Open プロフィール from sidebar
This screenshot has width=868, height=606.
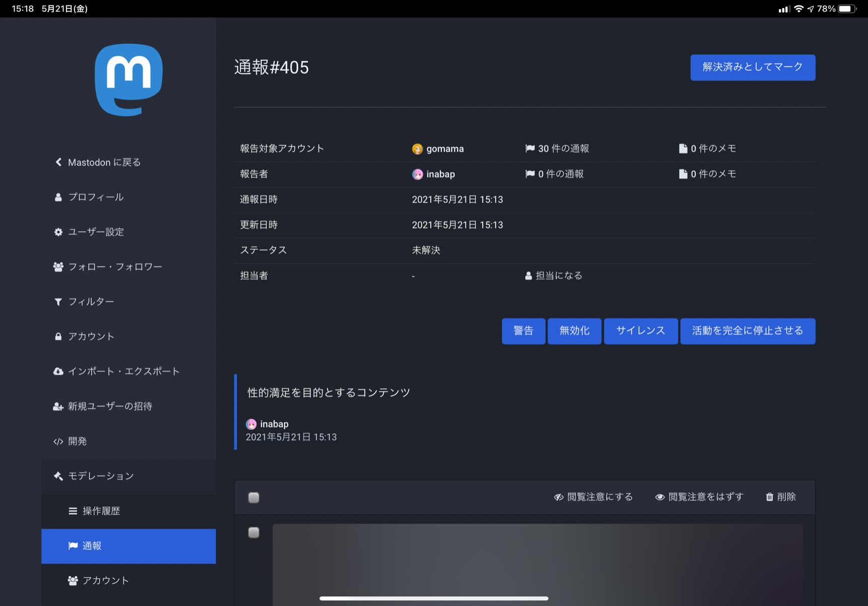[89, 197]
